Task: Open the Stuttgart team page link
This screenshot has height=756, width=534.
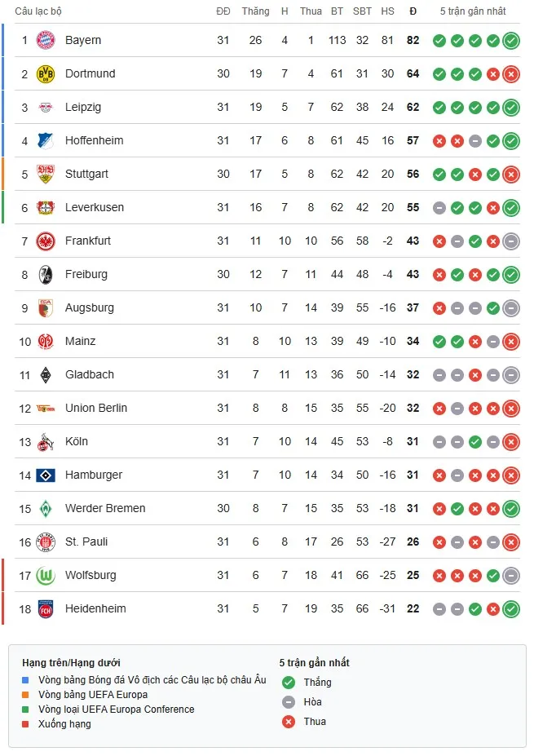Action: [86, 174]
